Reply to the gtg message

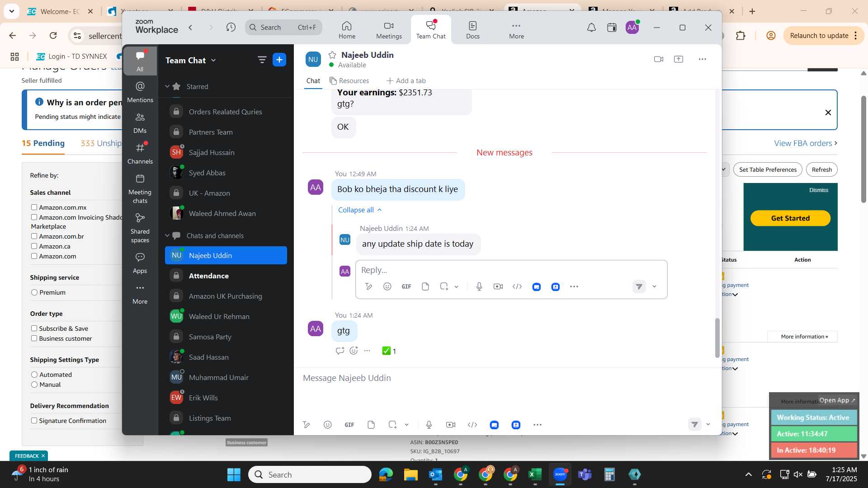(x=340, y=351)
